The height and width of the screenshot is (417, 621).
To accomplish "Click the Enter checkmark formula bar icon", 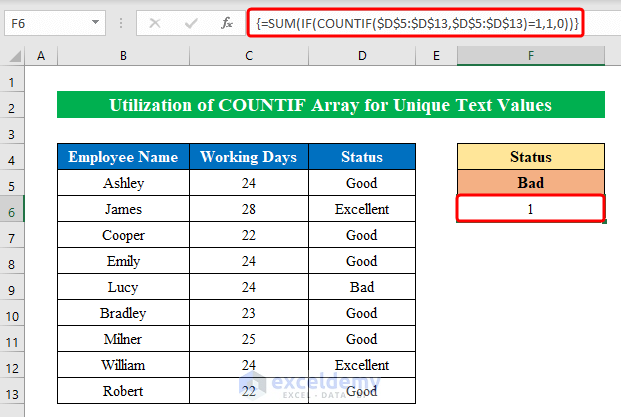I will click(190, 22).
